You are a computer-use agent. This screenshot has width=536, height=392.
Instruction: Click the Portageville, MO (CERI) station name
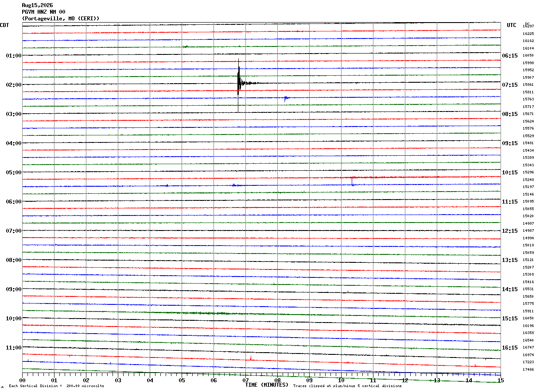[x=61, y=19]
